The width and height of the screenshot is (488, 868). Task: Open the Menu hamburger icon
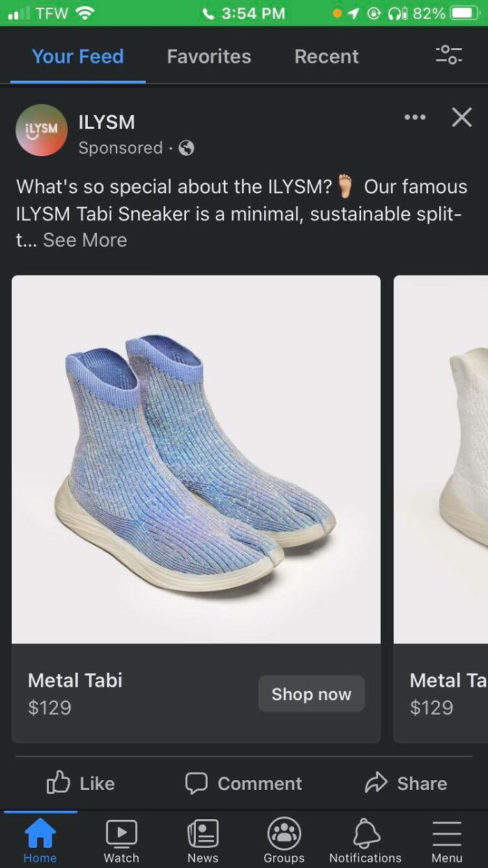click(x=447, y=834)
